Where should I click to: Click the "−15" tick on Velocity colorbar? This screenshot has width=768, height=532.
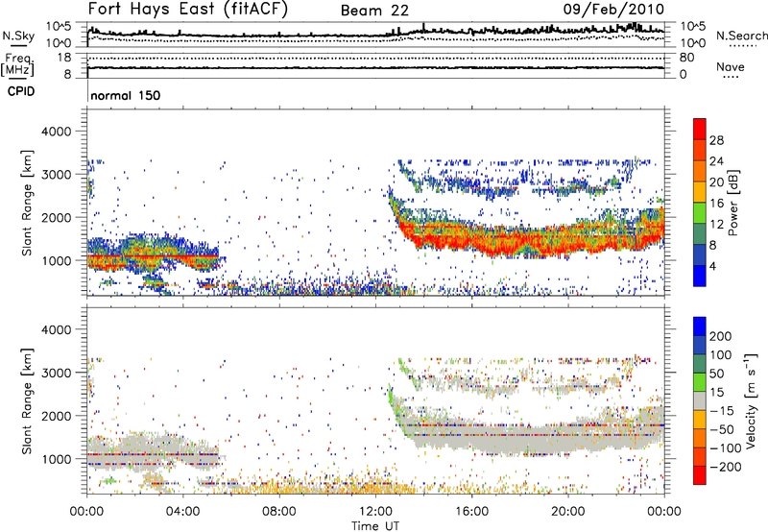(722, 411)
